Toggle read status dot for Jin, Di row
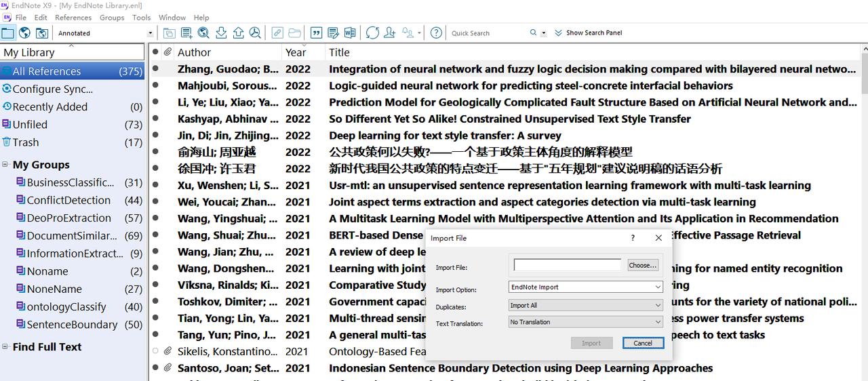The height and width of the screenshot is (381, 868). click(x=155, y=136)
